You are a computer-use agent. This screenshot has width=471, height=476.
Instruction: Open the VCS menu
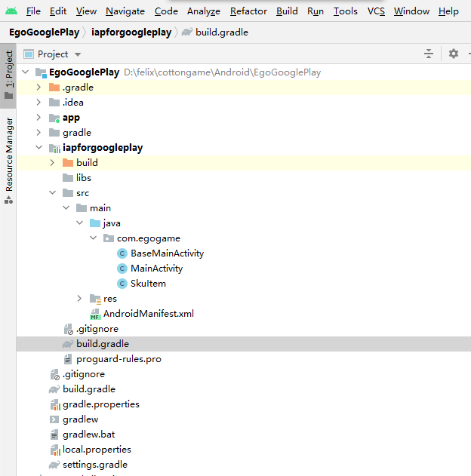click(376, 11)
